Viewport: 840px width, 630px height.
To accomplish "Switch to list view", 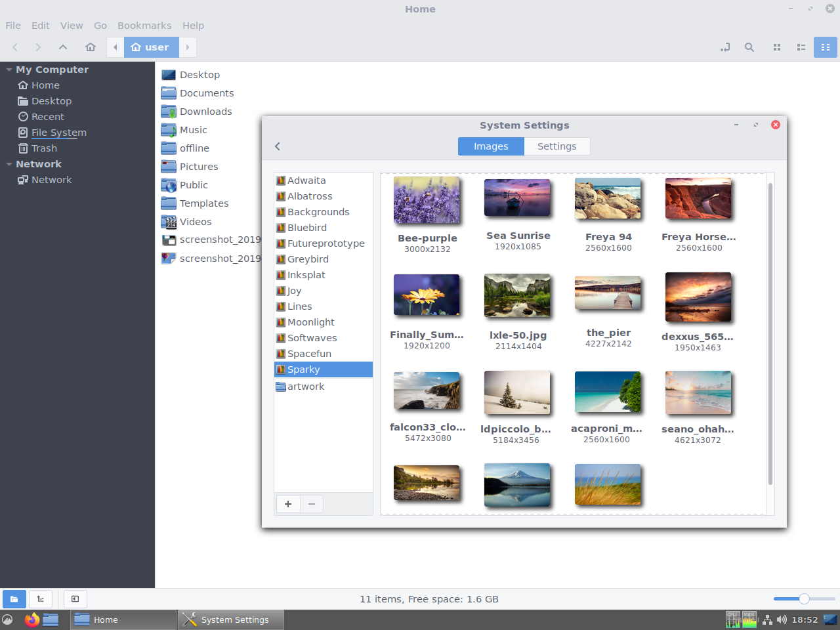I will [x=801, y=47].
